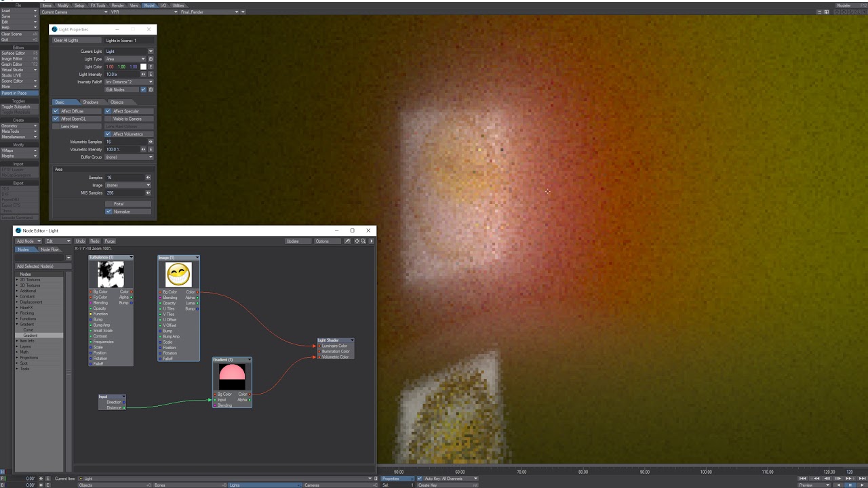The image size is (868, 488).
Task: Click the Light Intensity spinner arrows
Action: pos(143,75)
